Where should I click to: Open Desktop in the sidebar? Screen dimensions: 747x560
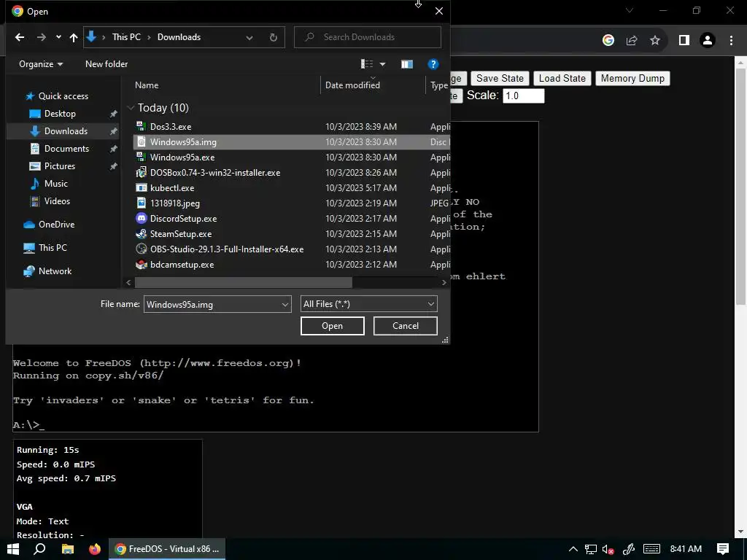60,114
